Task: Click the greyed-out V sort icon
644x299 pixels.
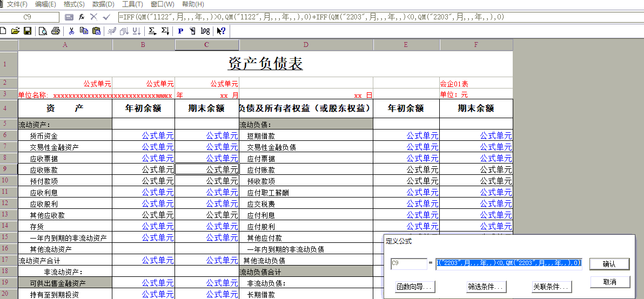Action: coord(137,31)
